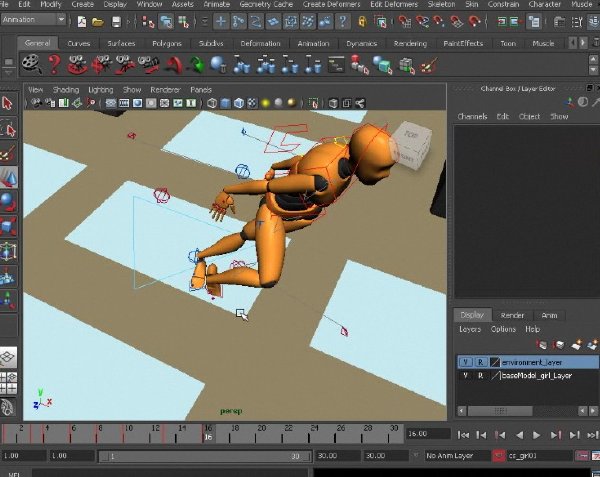Open the Modify menu
Screen dimensions: 600x477
pyautogui.click(x=51, y=4)
